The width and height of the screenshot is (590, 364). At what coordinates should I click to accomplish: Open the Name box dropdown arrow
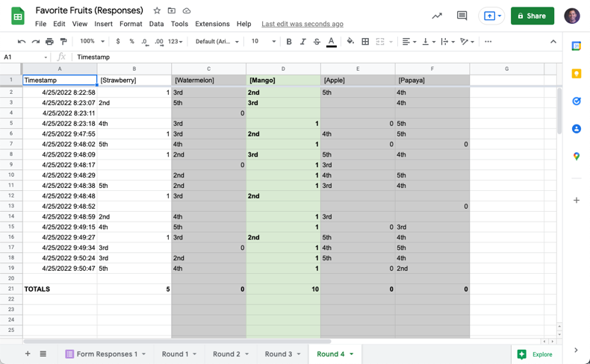tap(46, 57)
